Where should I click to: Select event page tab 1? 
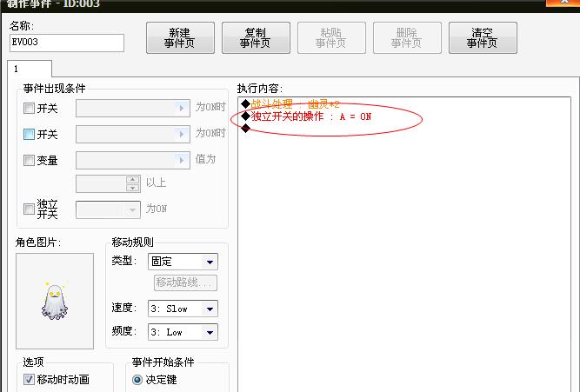point(30,69)
